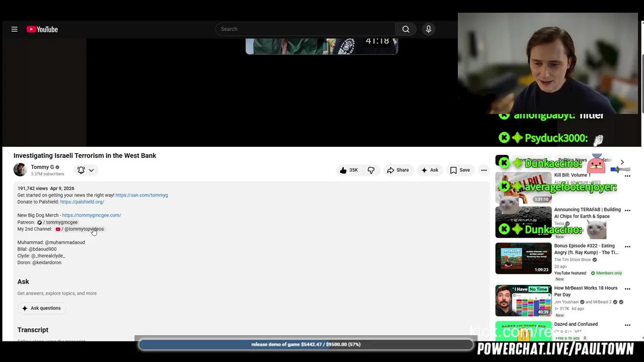The width and height of the screenshot is (644, 362).
Task: Open the Tommy G channel name
Action: click(x=42, y=167)
